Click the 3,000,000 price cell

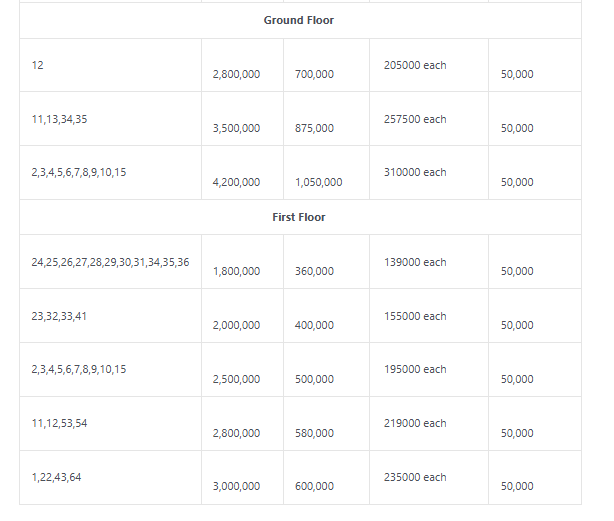(x=236, y=486)
